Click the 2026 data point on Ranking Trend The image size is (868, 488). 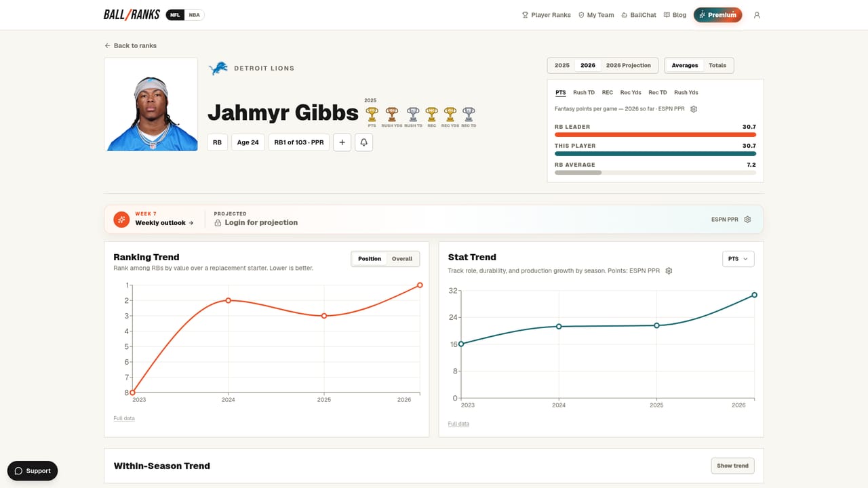(420, 285)
